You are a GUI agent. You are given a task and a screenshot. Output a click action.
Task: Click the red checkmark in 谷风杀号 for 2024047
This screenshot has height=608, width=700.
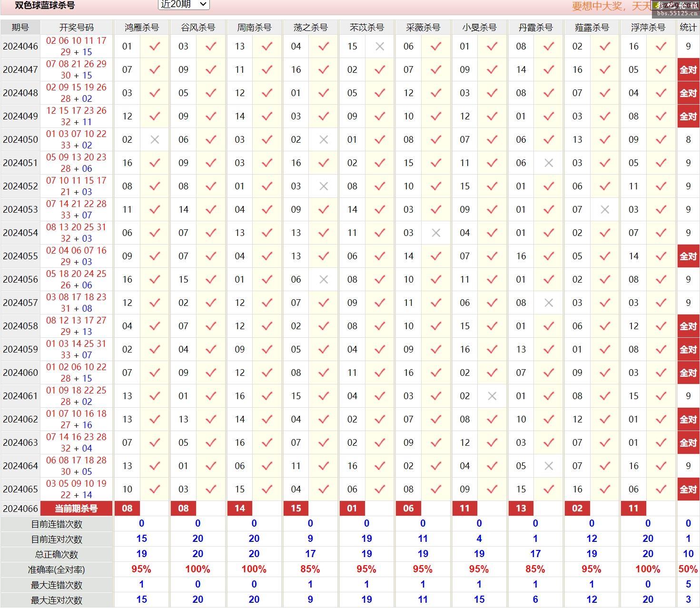(x=211, y=70)
